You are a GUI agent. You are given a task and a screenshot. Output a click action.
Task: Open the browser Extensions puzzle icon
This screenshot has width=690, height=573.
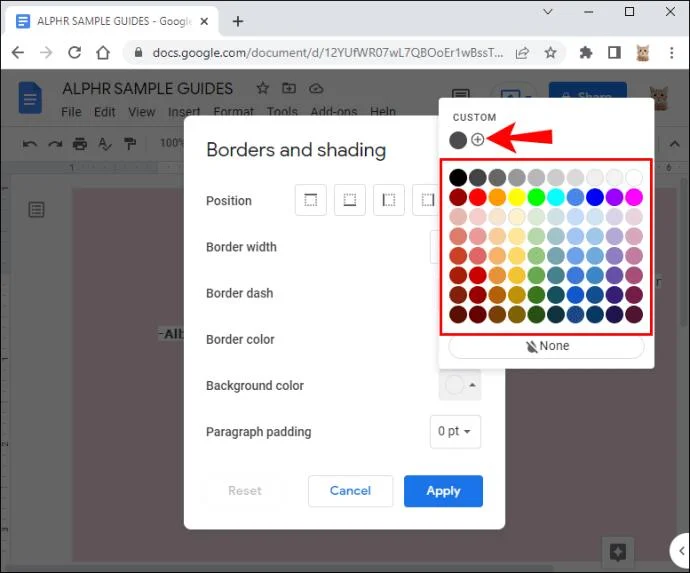point(586,53)
